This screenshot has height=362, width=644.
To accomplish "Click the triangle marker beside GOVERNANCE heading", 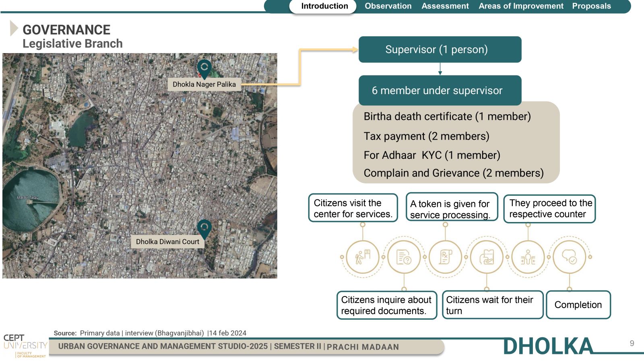I will click(14, 28).
